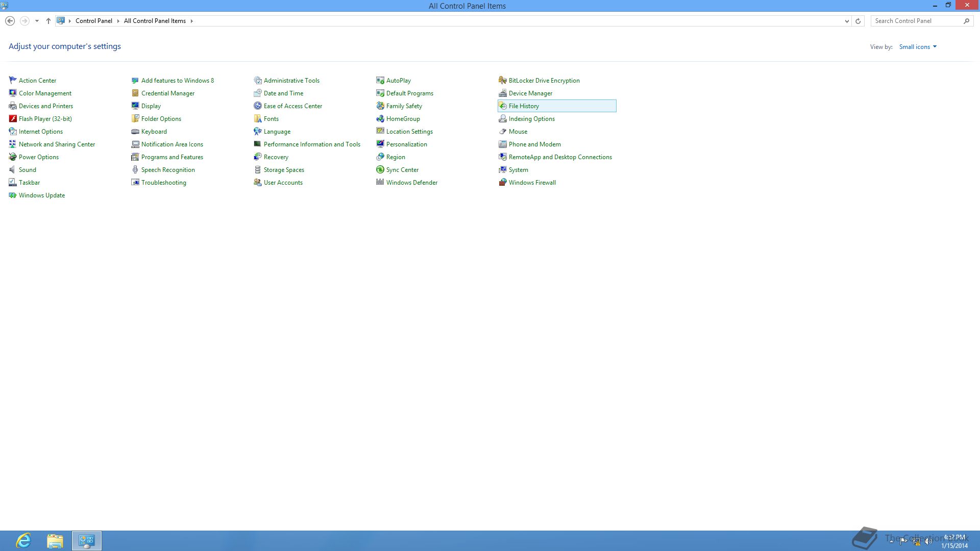The height and width of the screenshot is (551, 980).
Task: Click the Ease of Access Center icon
Action: [258, 106]
